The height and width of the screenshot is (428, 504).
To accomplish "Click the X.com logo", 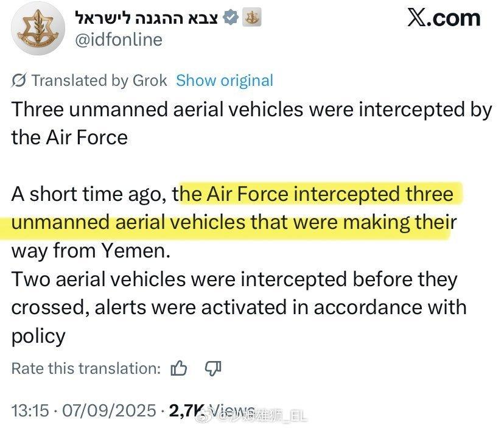I will pyautogui.click(x=444, y=18).
